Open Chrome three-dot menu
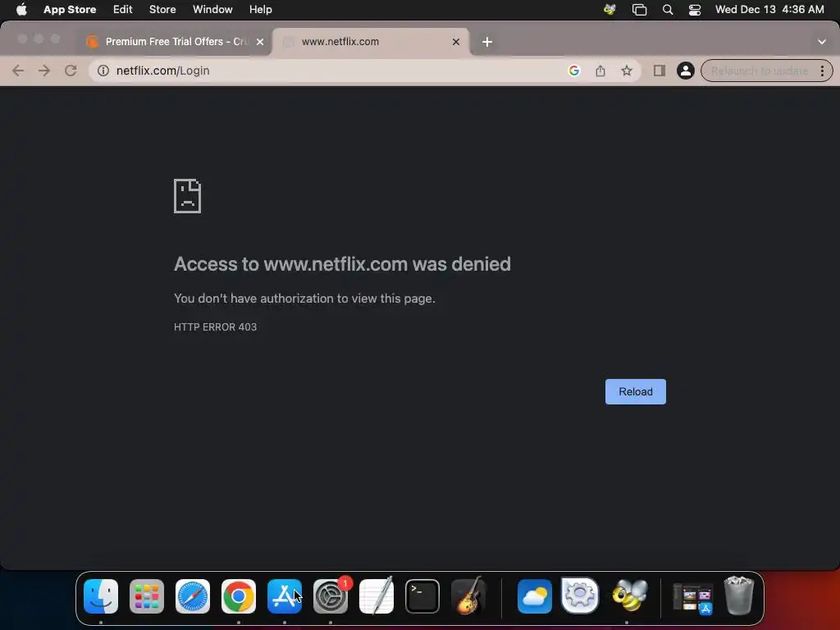 pyautogui.click(x=822, y=71)
